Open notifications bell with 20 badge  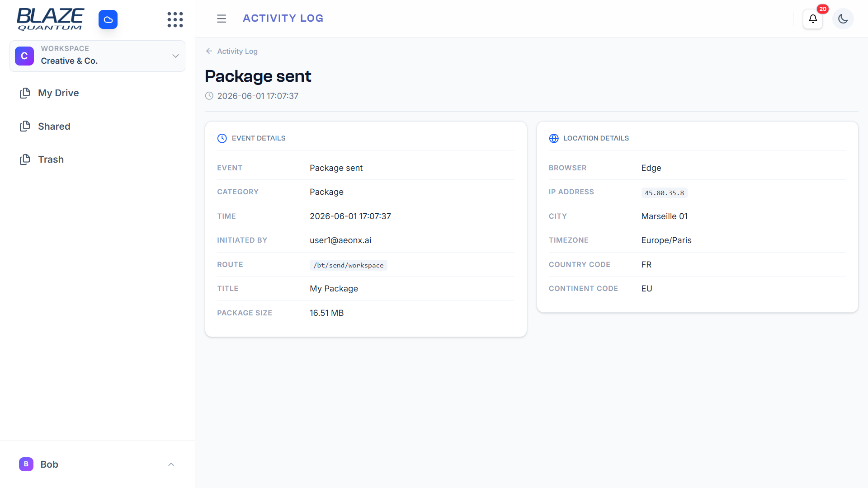pos(813,19)
